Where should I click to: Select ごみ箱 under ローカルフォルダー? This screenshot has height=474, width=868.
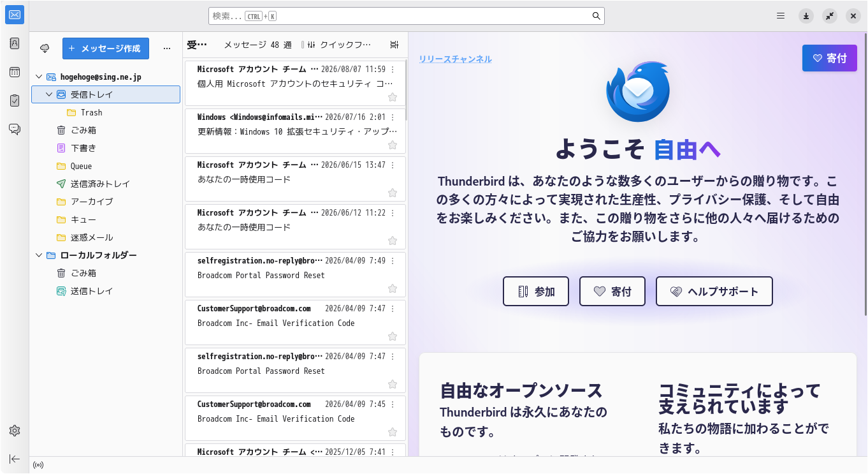106,273
